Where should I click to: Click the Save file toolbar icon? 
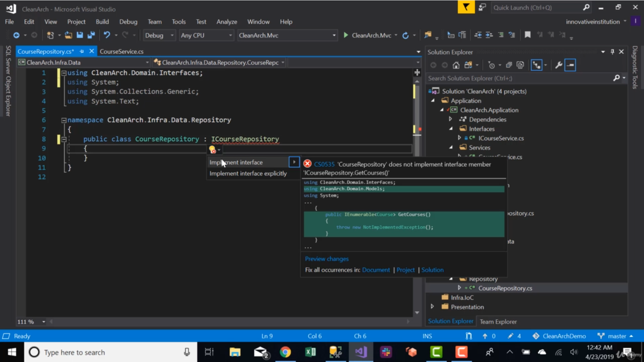[80, 35]
